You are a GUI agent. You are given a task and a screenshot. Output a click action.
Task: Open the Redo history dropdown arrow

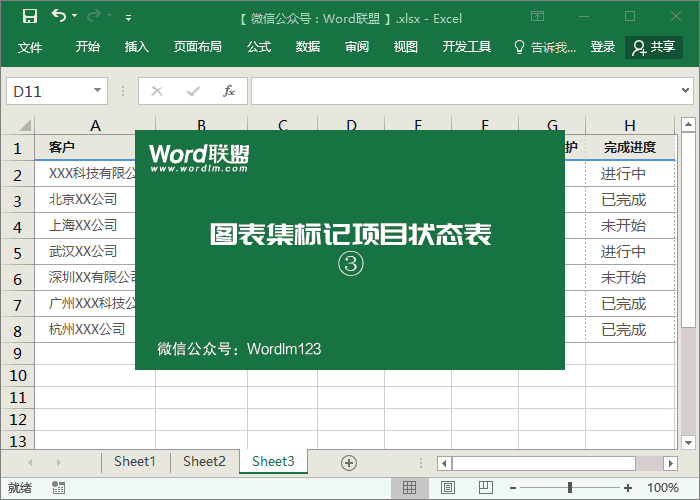click(109, 16)
